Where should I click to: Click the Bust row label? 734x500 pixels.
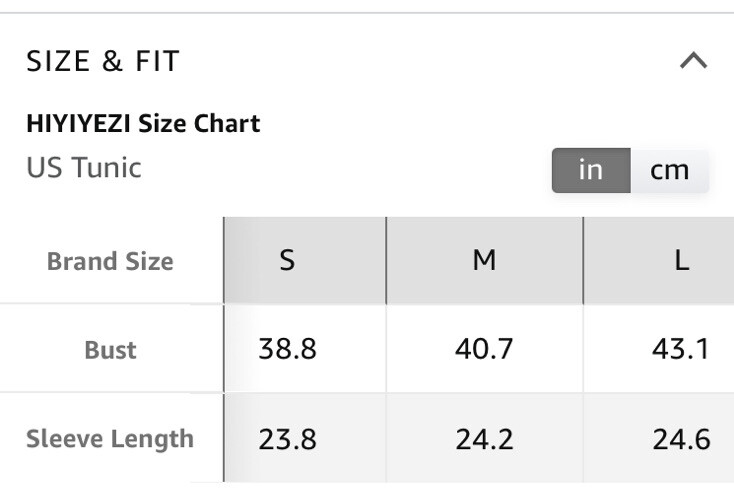(110, 350)
